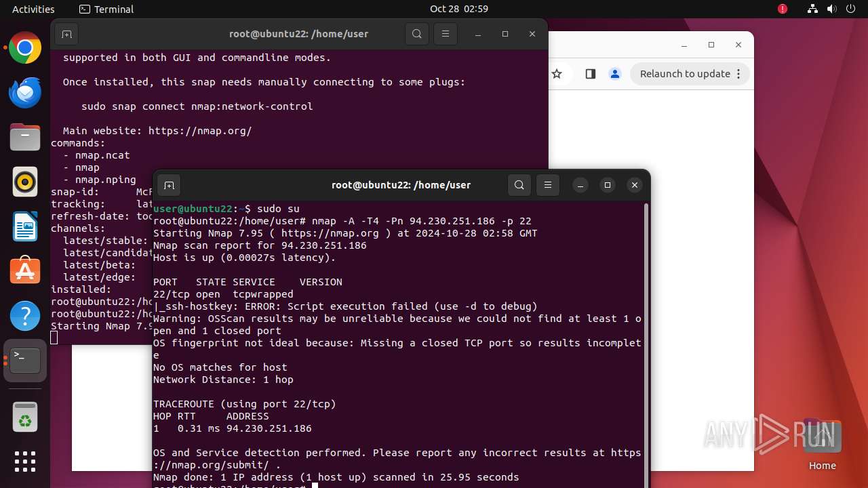Show Applications grid in the dock

click(25, 462)
